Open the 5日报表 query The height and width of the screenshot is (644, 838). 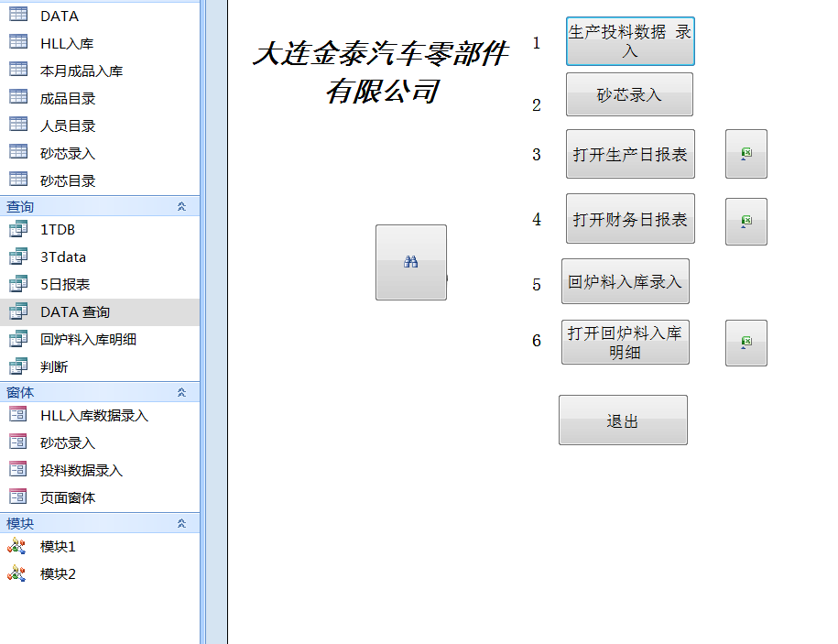(64, 285)
